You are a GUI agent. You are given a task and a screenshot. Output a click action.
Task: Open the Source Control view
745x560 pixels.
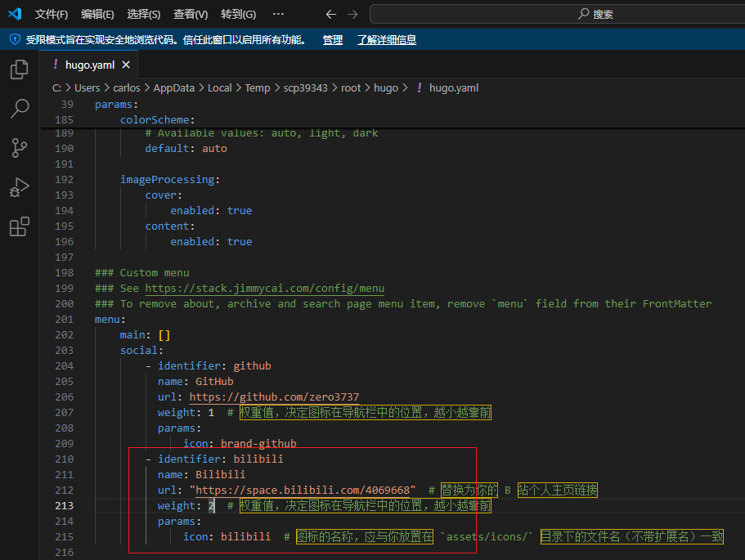coord(19,148)
